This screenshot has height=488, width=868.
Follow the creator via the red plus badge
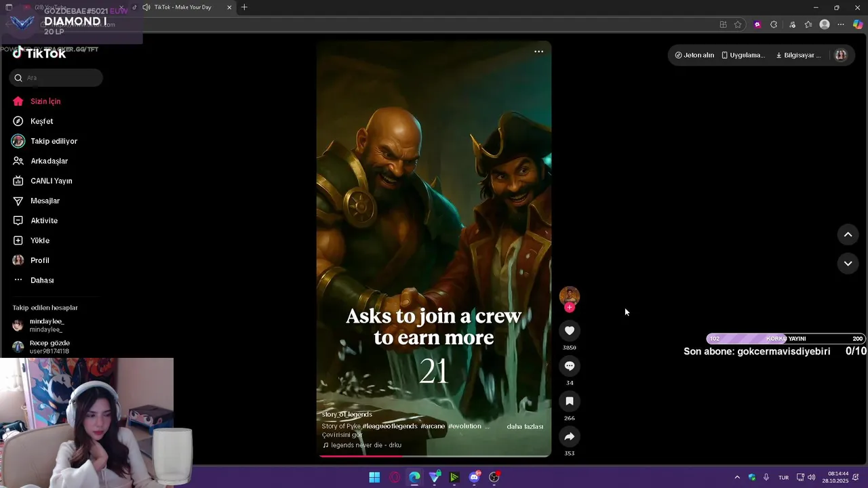click(570, 308)
